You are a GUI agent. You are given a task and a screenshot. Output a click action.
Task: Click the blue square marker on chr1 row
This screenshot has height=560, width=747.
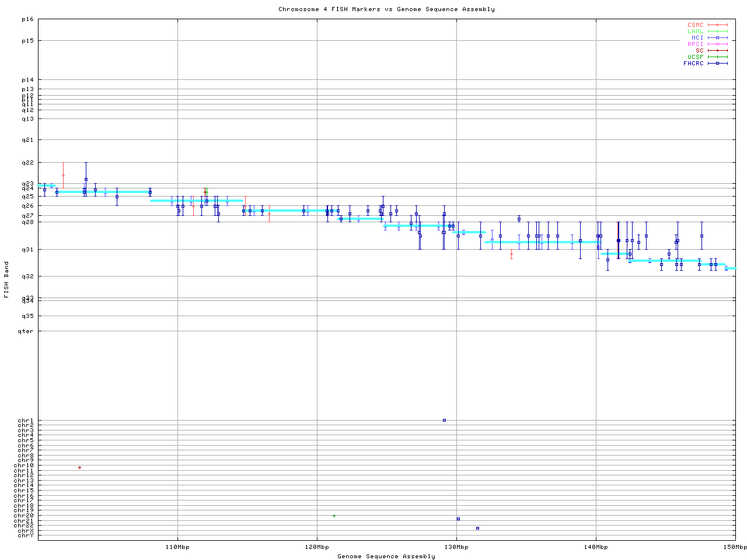tap(444, 420)
